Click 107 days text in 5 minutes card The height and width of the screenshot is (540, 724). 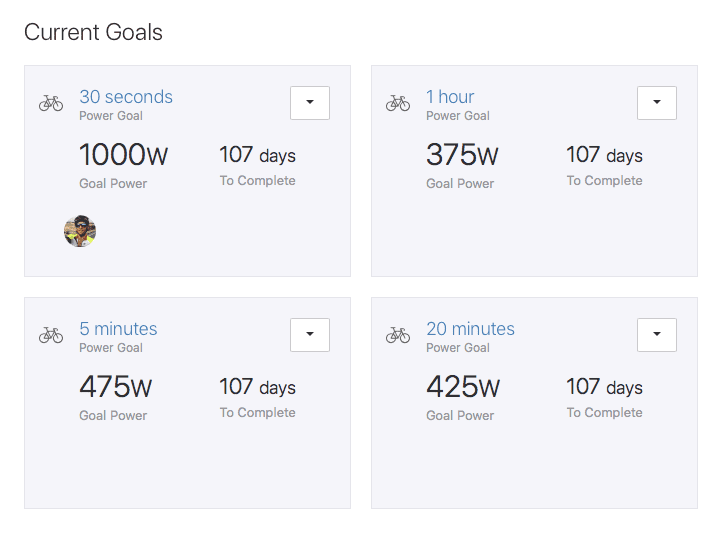point(257,387)
